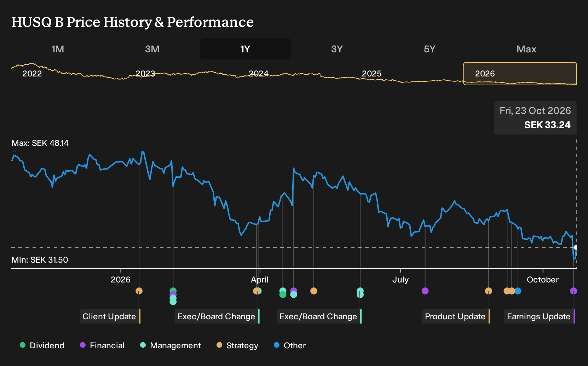
Task: Click the 'October' axis label
Action: pyautogui.click(x=543, y=280)
